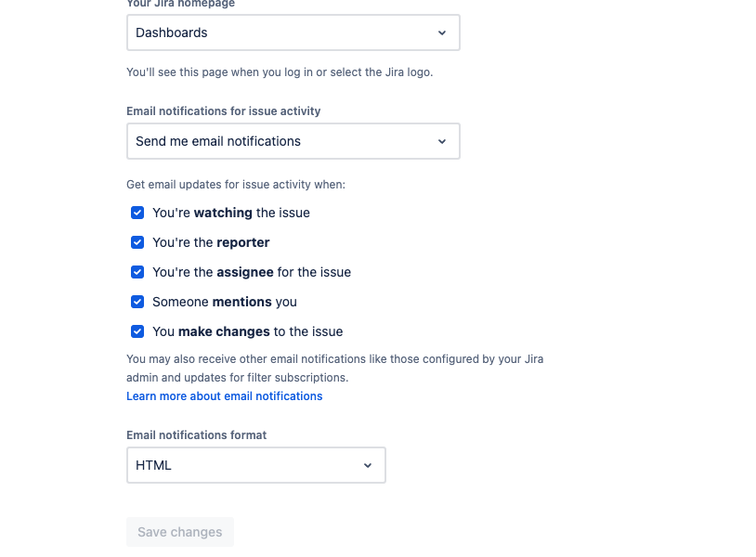Image resolution: width=756 pixels, height=557 pixels.
Task: Open "Learn more about email notifications"
Action: click(x=224, y=395)
